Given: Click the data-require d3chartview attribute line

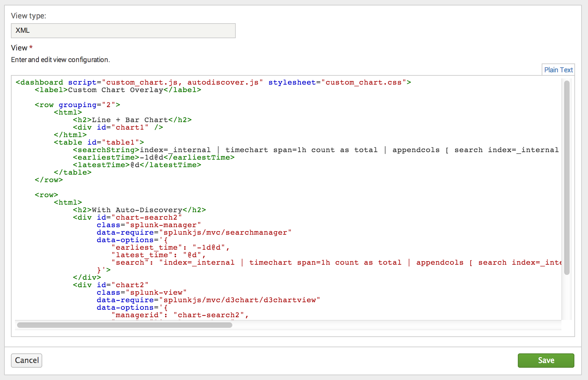Looking at the screenshot, I should point(208,300).
